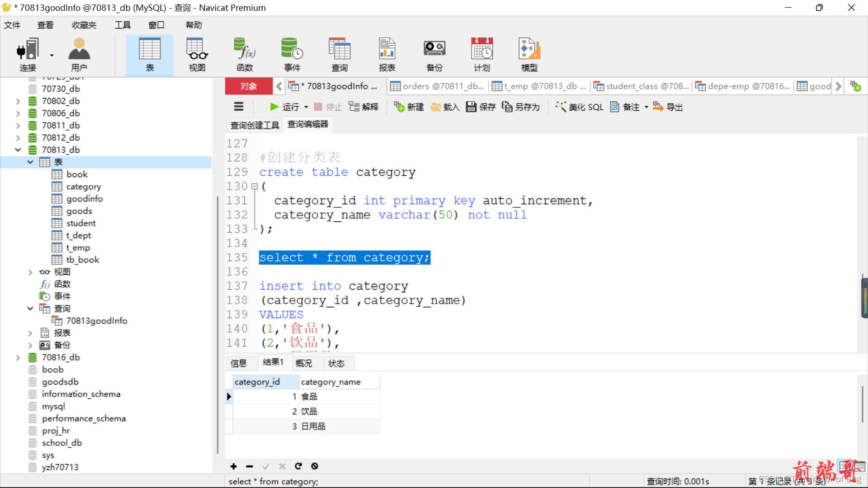Beautify SQL with 美化 SQL
The image size is (868, 488).
pos(580,107)
